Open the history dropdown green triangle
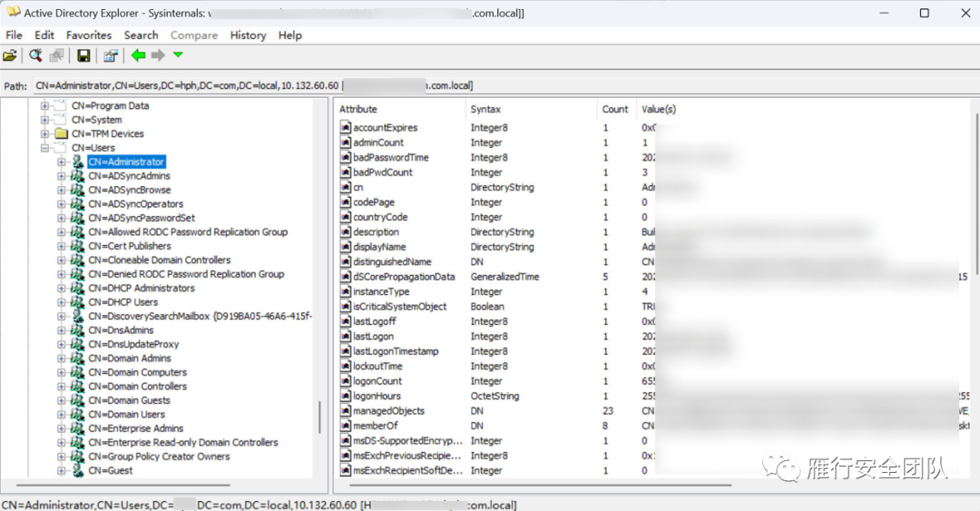The width and height of the screenshot is (980, 511). pos(178,55)
